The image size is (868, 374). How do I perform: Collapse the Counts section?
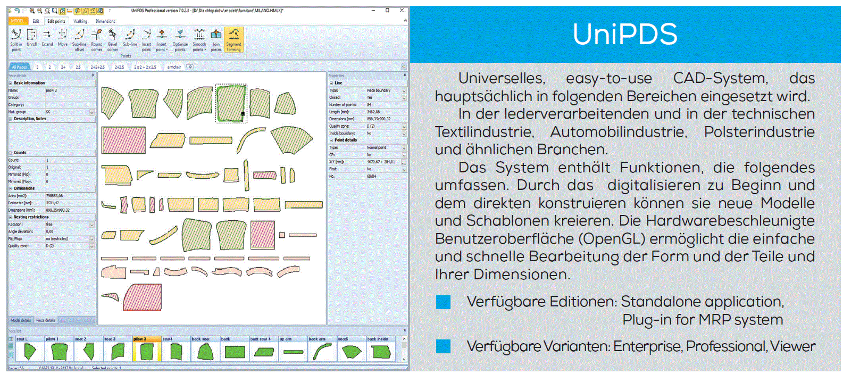(x=10, y=153)
